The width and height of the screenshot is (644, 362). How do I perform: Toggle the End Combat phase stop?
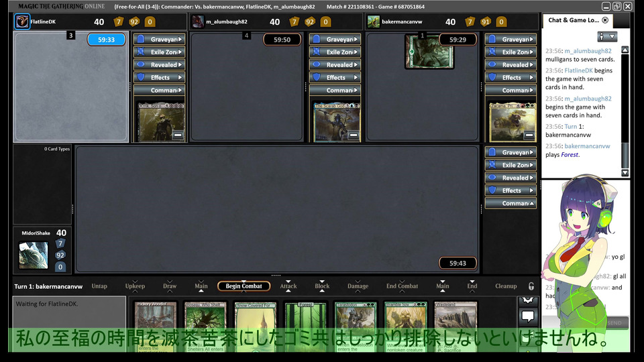point(402,286)
